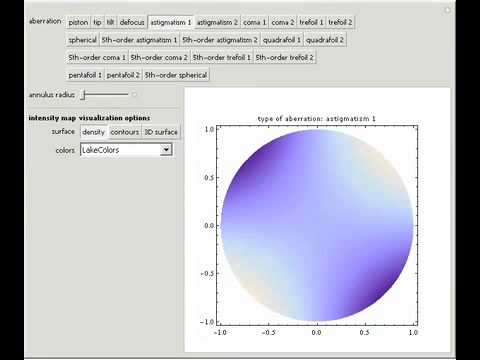
Task: Choose the tilt aberration button
Action: click(110, 22)
